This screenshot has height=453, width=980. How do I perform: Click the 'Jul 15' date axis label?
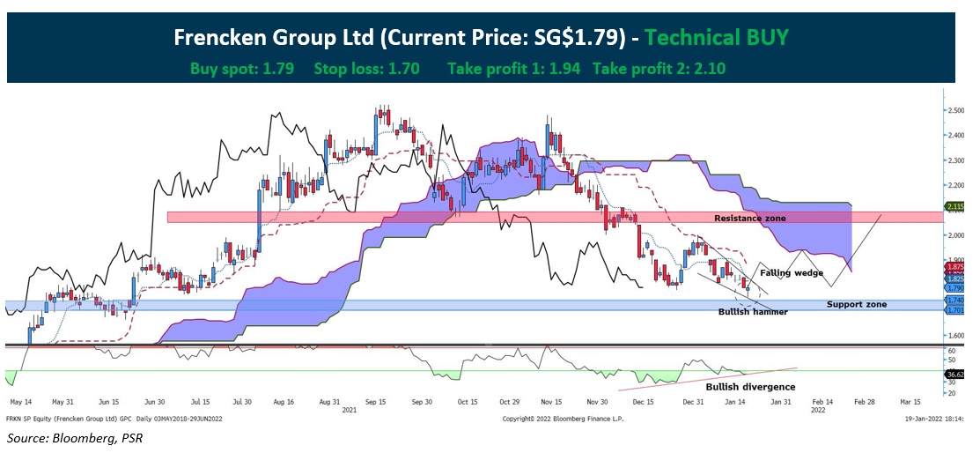(x=200, y=402)
